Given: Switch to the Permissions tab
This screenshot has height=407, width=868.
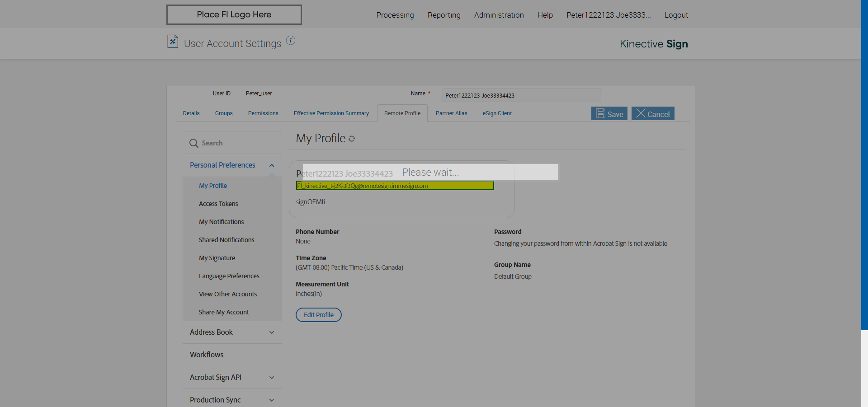Looking at the screenshot, I should (x=263, y=113).
